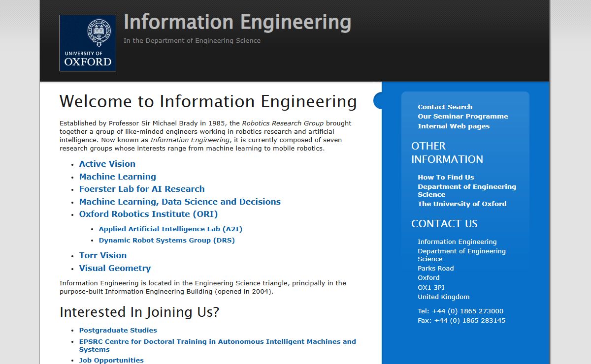Open the Information Engineering site title

click(237, 23)
